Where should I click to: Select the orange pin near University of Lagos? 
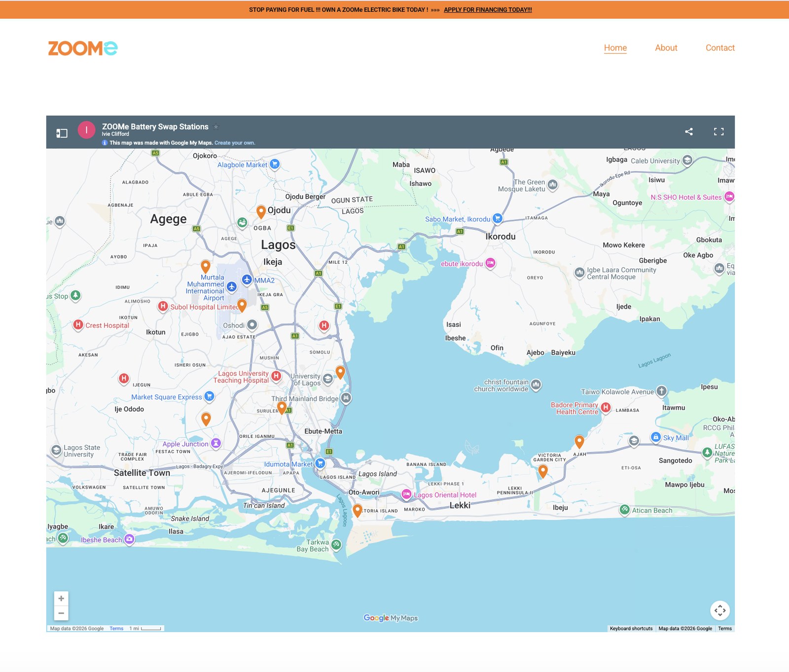click(x=340, y=372)
